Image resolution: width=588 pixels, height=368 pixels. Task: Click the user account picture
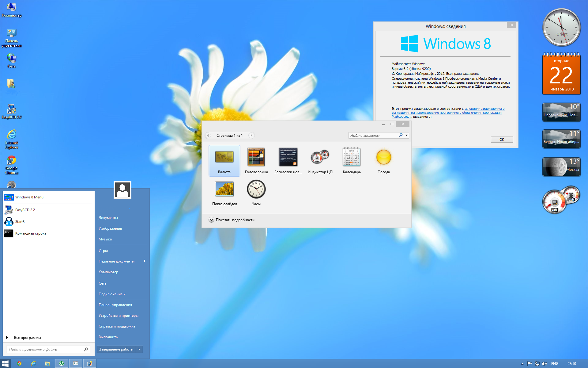click(123, 190)
